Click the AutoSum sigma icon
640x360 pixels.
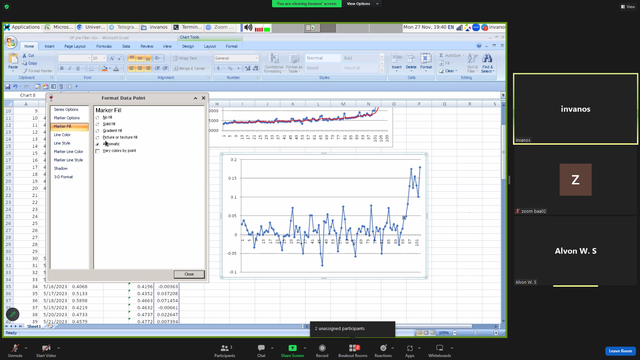[x=441, y=55]
